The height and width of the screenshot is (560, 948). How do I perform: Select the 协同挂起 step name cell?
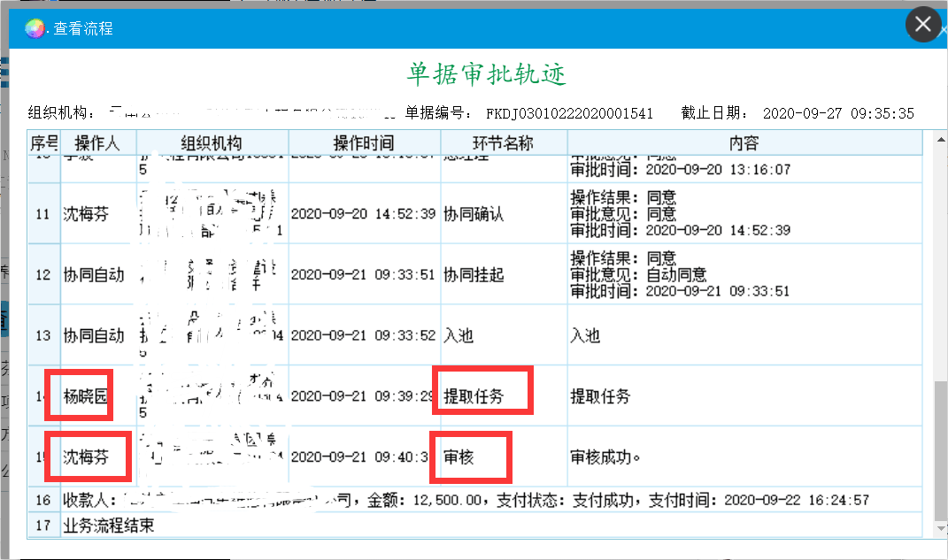(x=474, y=275)
